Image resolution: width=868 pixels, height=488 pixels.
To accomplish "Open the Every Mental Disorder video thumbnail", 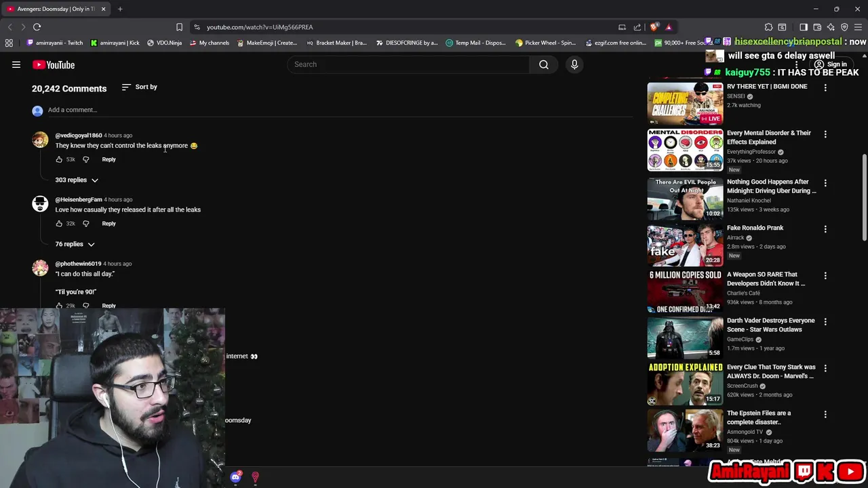I will click(685, 150).
